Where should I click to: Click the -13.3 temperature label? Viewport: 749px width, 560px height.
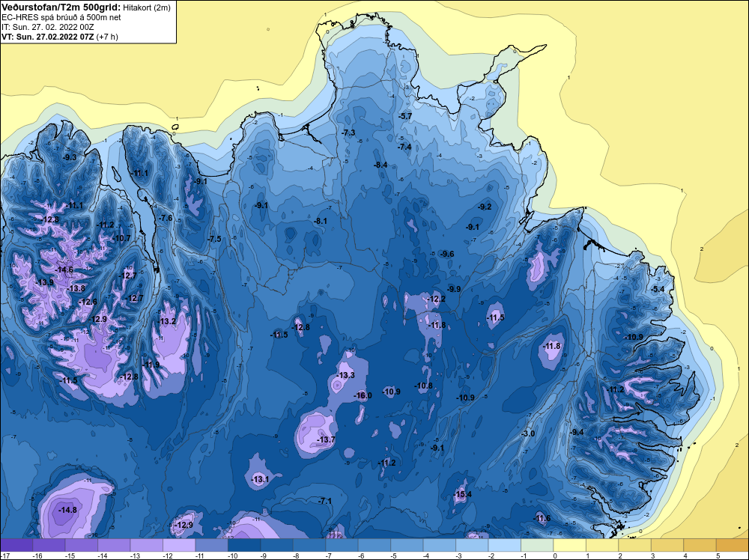point(346,375)
